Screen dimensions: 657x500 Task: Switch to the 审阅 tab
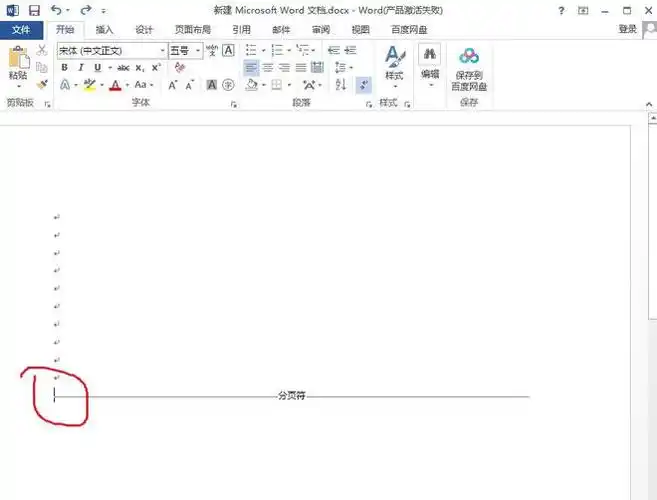coord(321,30)
